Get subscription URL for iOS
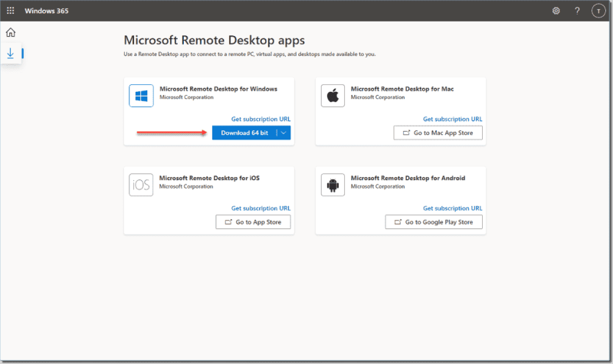This screenshot has width=613, height=364. 261,208
